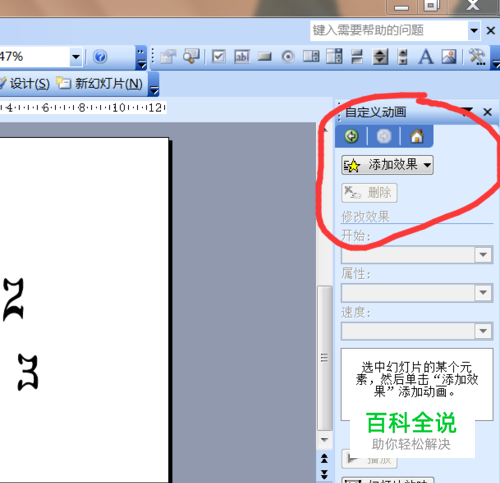Click the 设计(S) design button
The image size is (500, 483).
coord(25,84)
